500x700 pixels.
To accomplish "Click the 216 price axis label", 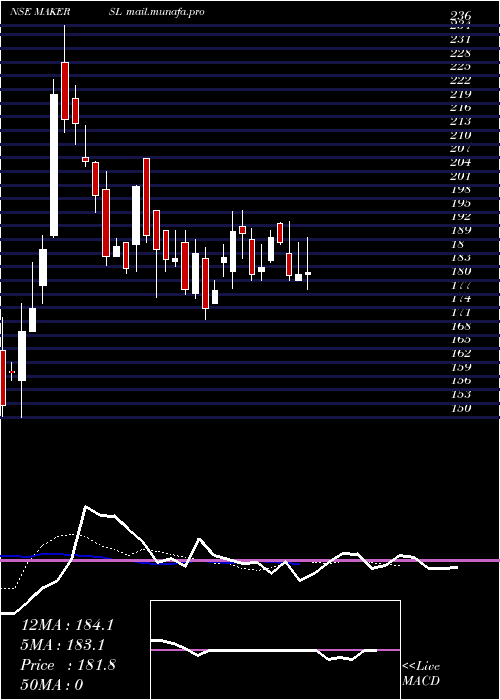I will pos(461,108).
